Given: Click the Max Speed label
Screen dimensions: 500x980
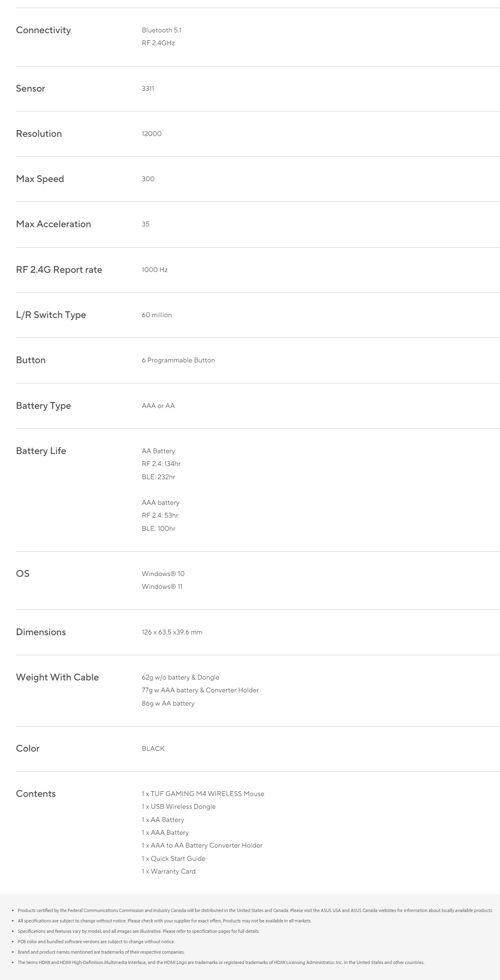Looking at the screenshot, I should (40, 179).
